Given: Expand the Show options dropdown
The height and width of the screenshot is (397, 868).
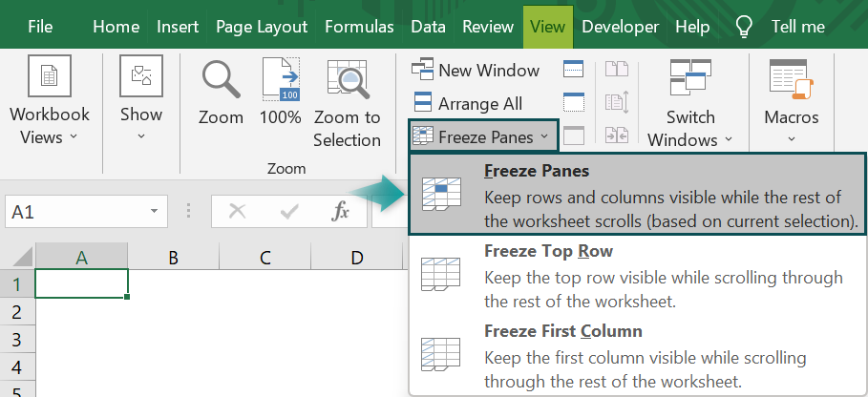Looking at the screenshot, I should click(x=141, y=136).
